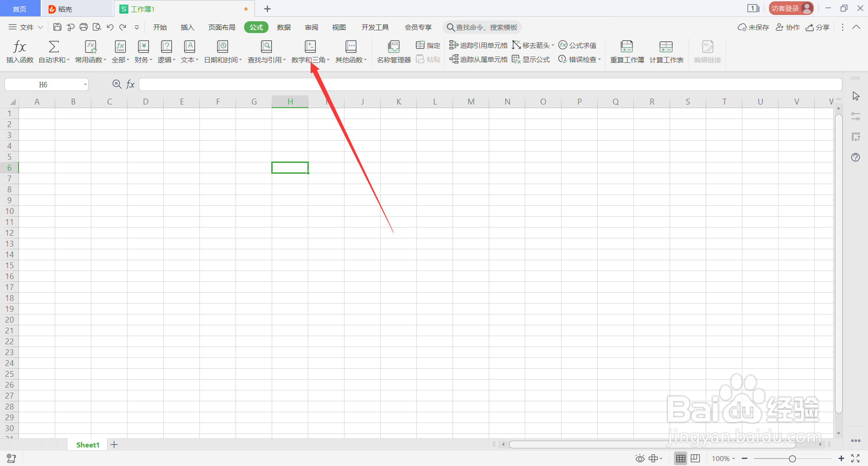Switch to Home (首页) tab

(x=19, y=9)
